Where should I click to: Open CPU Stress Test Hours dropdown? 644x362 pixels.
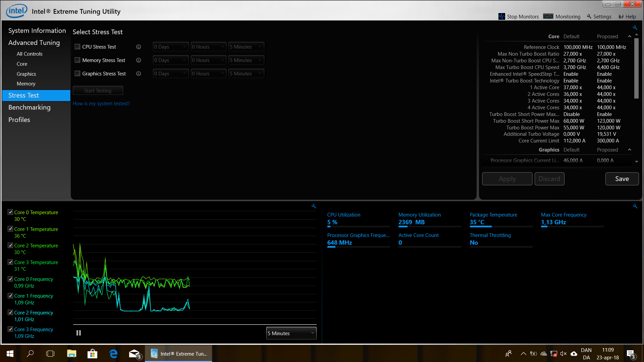coord(208,47)
